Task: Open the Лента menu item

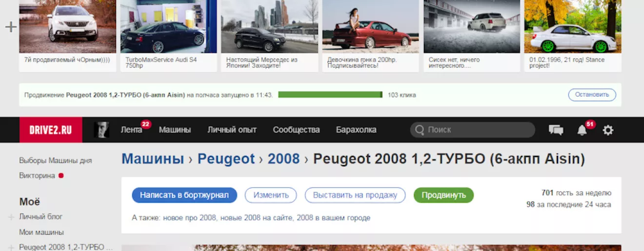Action: click(131, 130)
